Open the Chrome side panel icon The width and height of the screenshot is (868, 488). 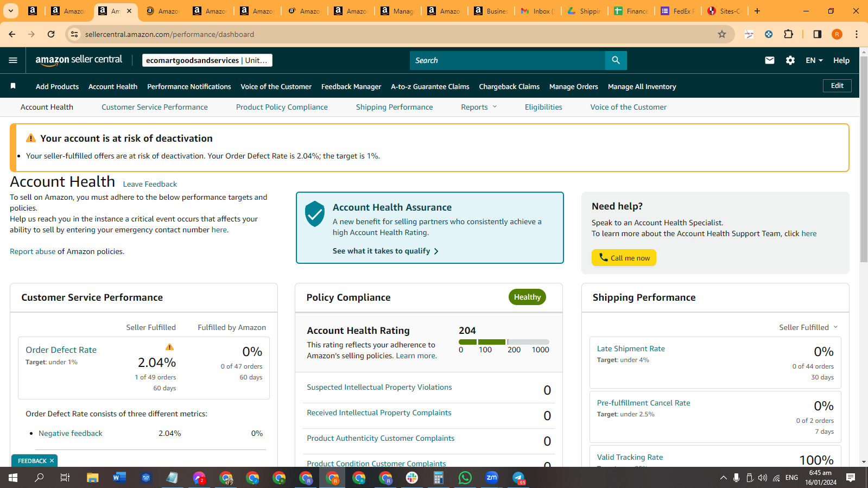coord(817,34)
